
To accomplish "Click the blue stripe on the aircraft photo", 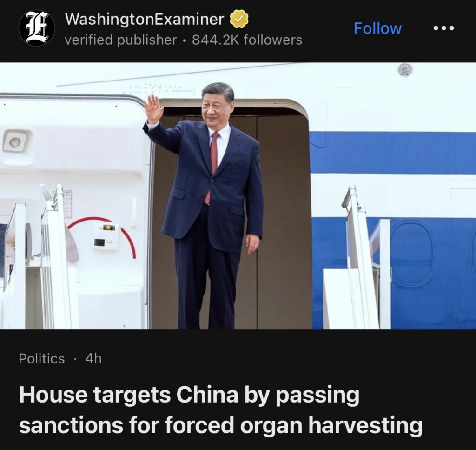I will [392, 153].
